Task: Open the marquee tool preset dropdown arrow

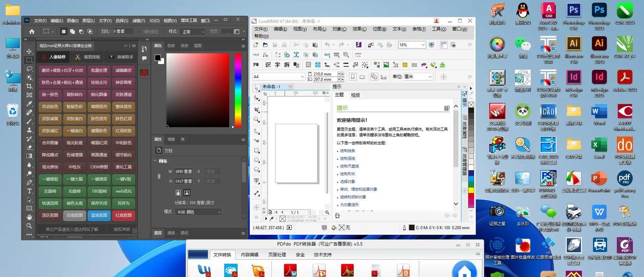Action: [53, 32]
